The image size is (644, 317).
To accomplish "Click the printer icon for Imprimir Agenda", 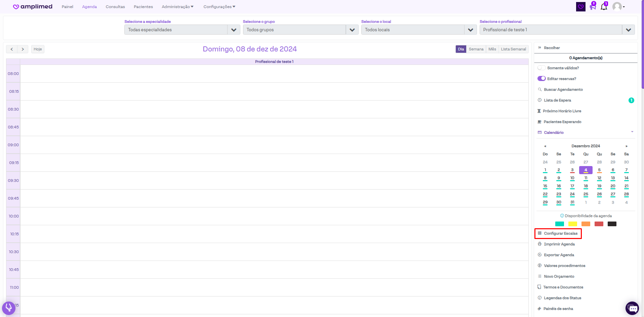I will coord(539,244).
